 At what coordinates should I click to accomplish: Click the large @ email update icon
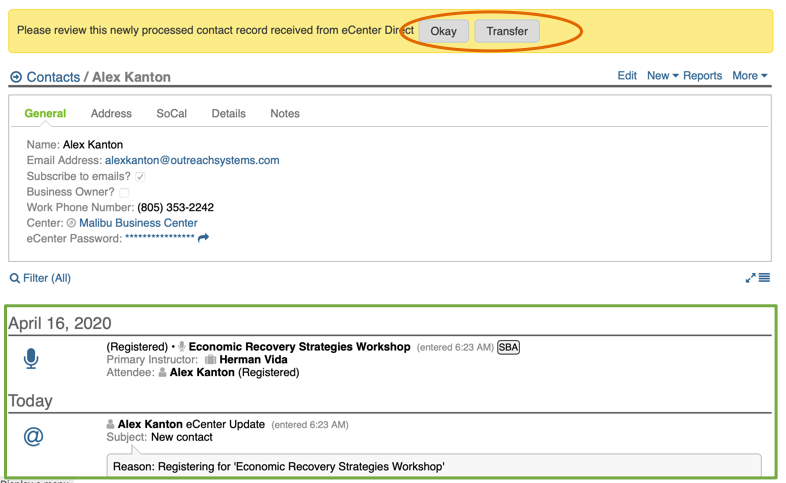pyautogui.click(x=33, y=436)
